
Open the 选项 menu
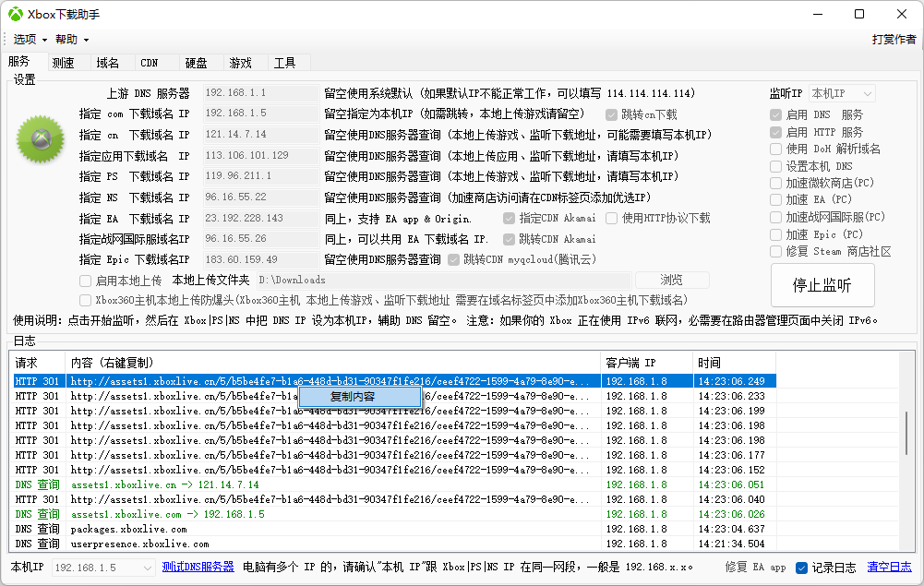tap(30, 40)
